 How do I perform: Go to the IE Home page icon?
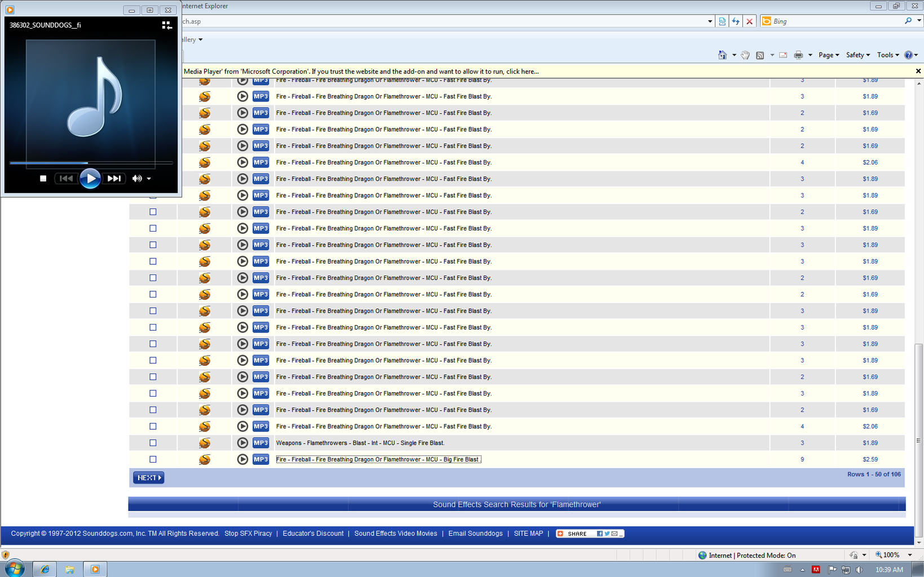[x=722, y=55]
